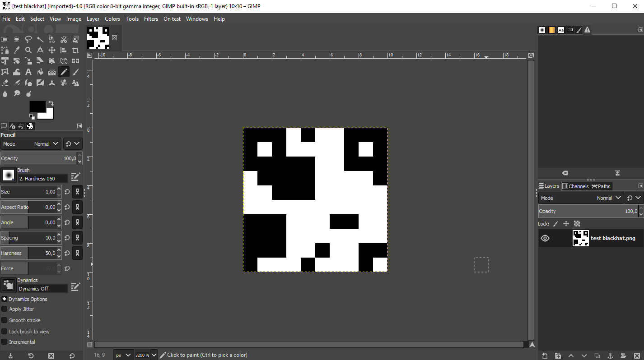This screenshot has height=360, width=644.
Task: Open the brushes dock tab menu arrow
Action: click(x=640, y=30)
